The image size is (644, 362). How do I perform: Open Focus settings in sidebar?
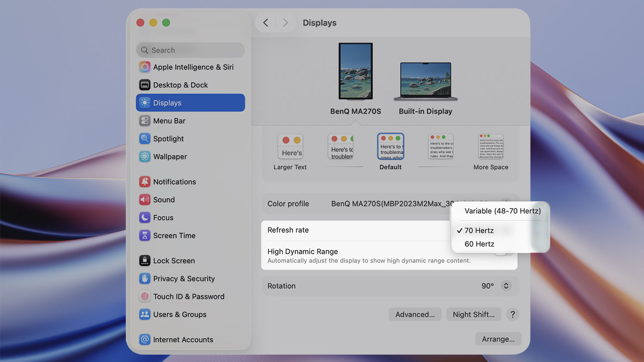190,218
